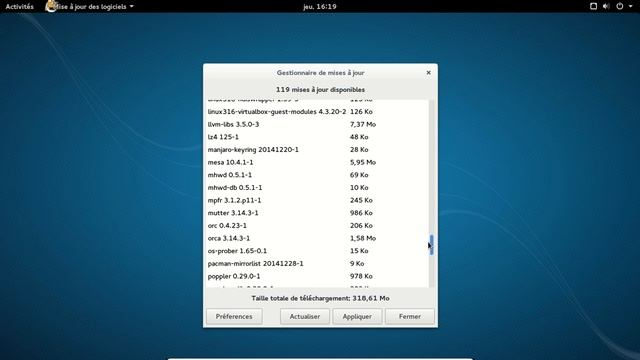Click the Appliquer button
Image resolution: width=640 pixels, height=360 pixels.
(357, 316)
